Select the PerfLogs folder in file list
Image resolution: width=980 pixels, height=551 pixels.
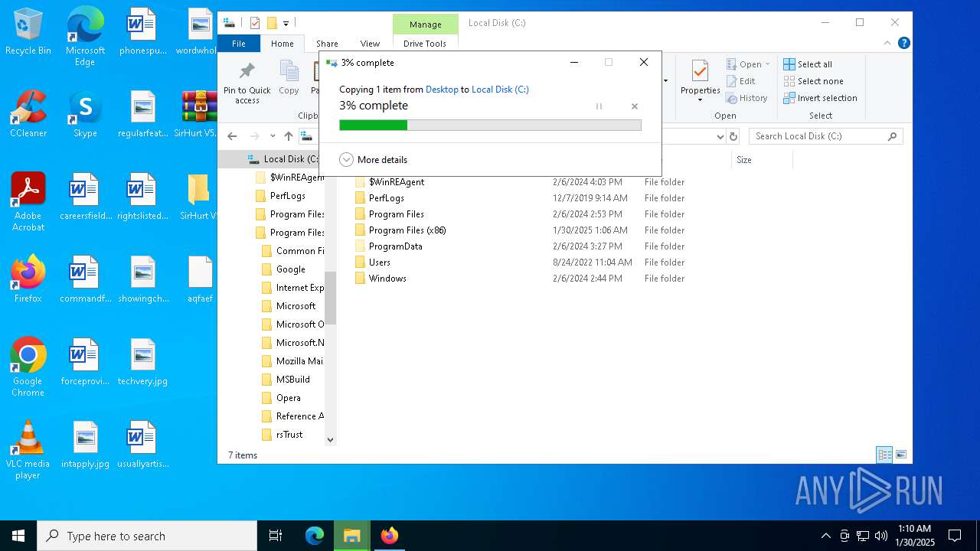386,198
